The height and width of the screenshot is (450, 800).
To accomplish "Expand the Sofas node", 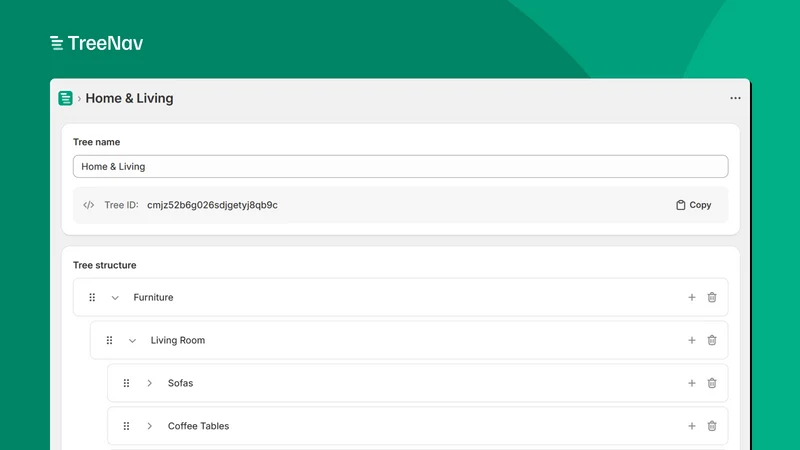I will (149, 383).
